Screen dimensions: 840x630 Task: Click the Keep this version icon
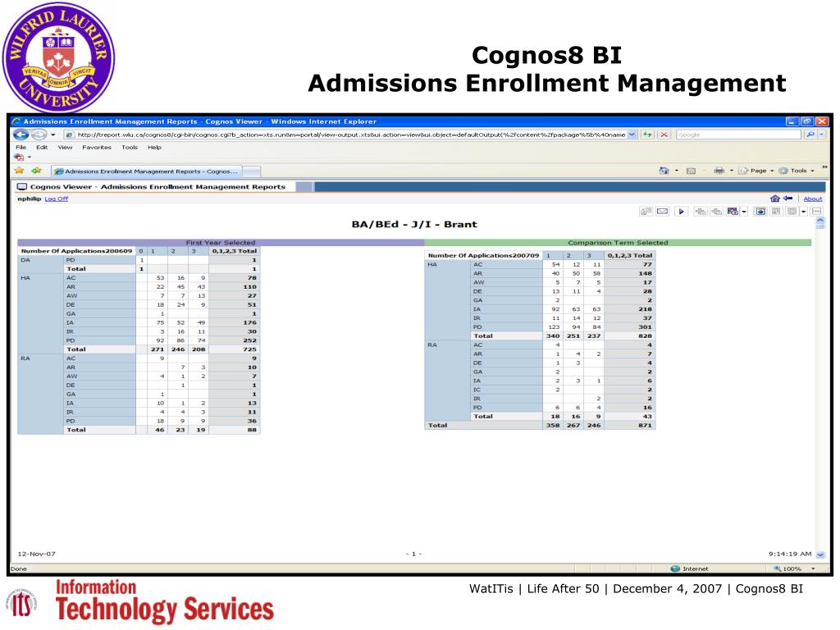[x=646, y=212]
